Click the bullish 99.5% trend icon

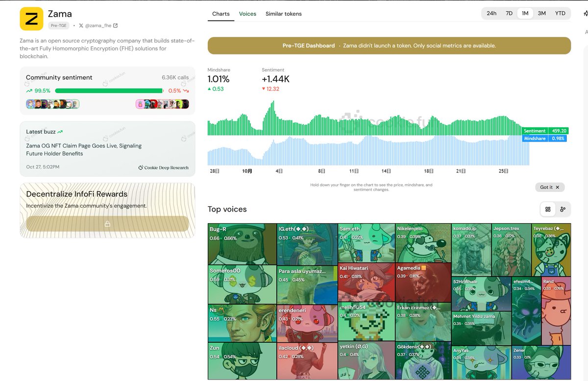pyautogui.click(x=29, y=91)
